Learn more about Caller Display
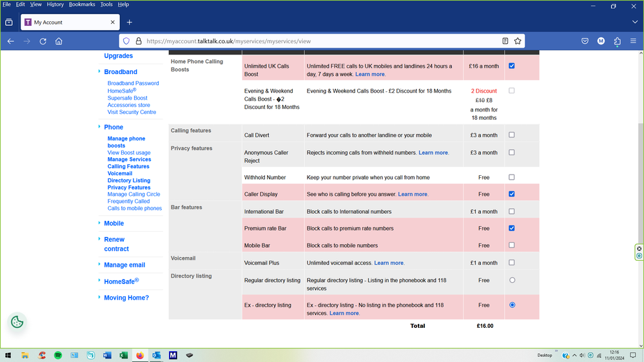Screen dimensions: 644x362 (x=413, y=194)
